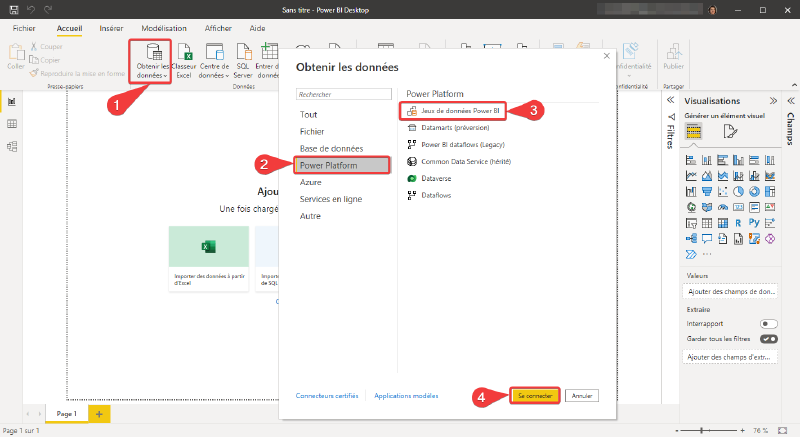Screen dimensions: 800x437
Task: Expand the Champs pane chevron
Action: pyautogui.click(x=791, y=100)
